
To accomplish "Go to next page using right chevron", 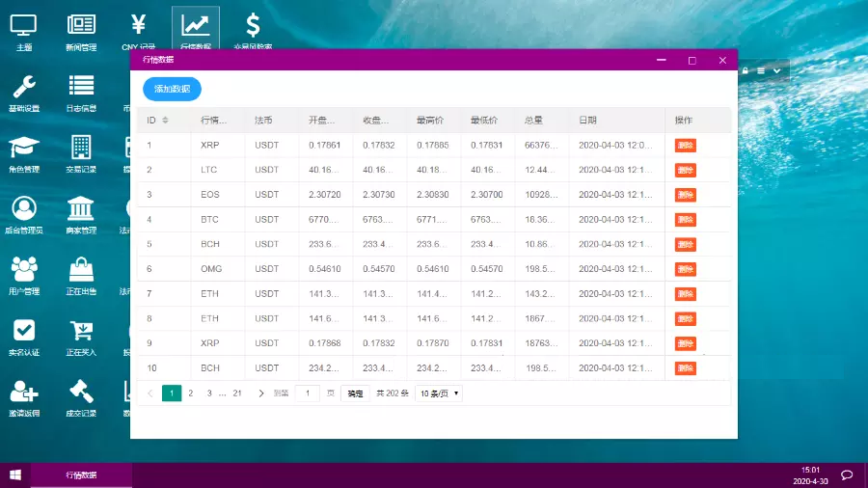I will click(x=261, y=393).
